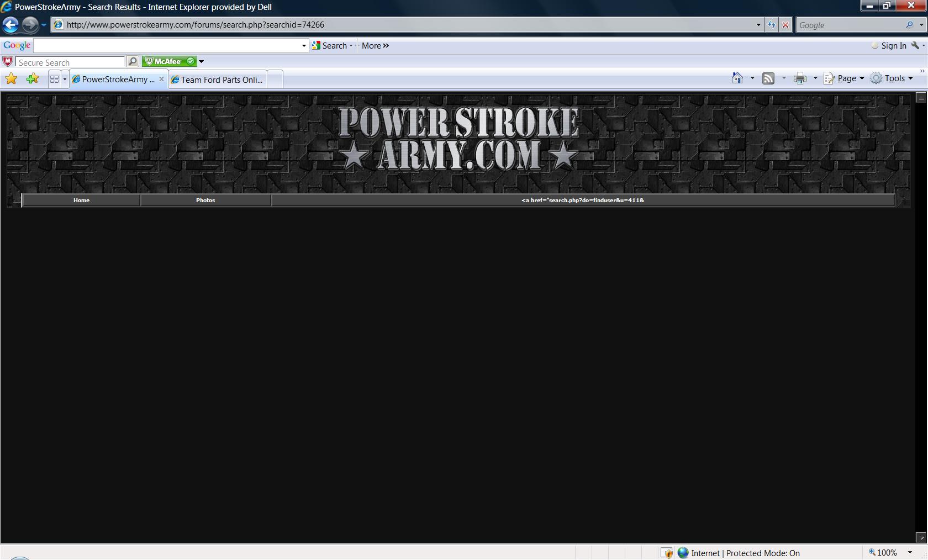The image size is (928, 560).
Task: Open More options on Google toolbar
Action: (375, 46)
